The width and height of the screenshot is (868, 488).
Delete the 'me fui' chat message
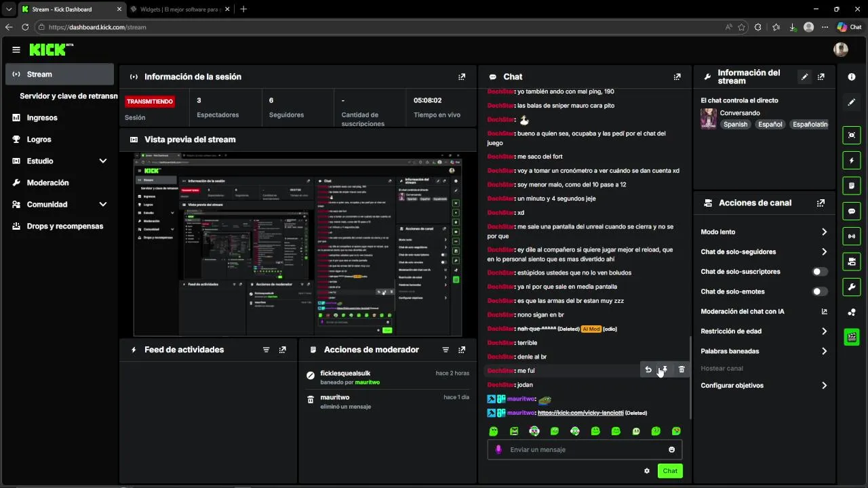(682, 369)
